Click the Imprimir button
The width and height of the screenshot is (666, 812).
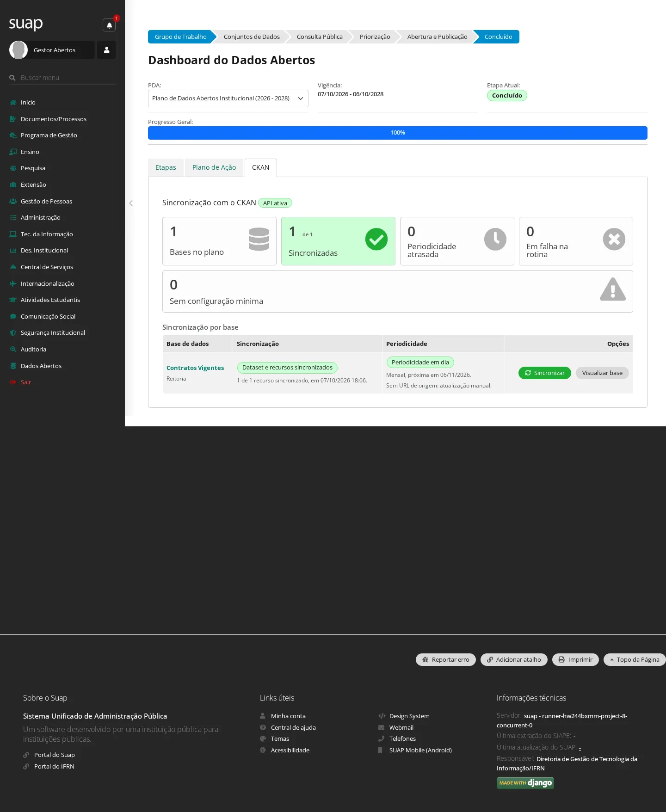point(575,659)
